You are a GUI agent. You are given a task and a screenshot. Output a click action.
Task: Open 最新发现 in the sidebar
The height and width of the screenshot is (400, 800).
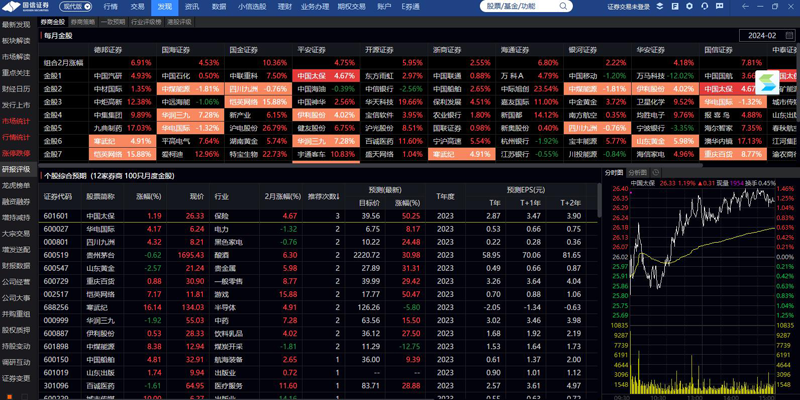16,24
